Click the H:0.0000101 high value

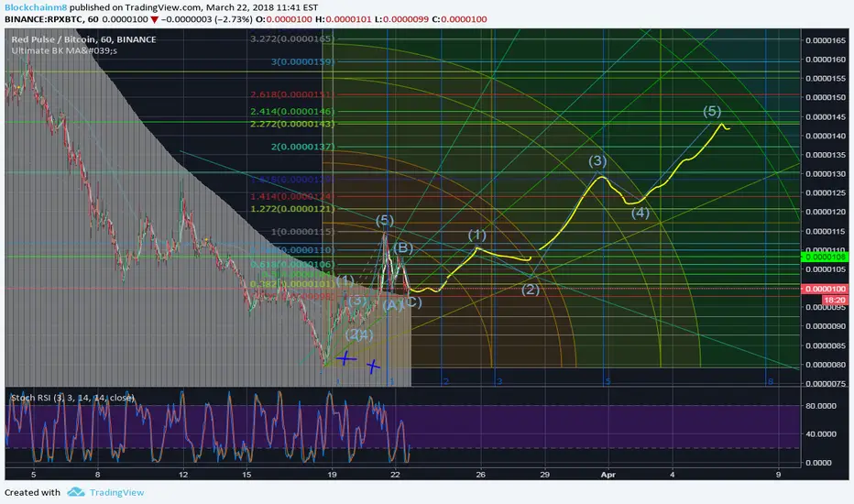pos(343,19)
